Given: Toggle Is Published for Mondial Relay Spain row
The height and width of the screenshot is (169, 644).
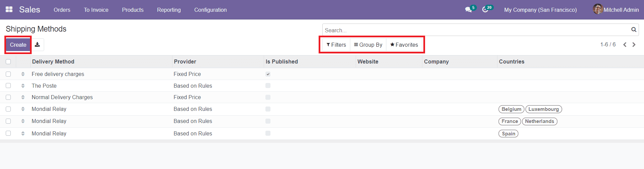Looking at the screenshot, I should 268,133.
